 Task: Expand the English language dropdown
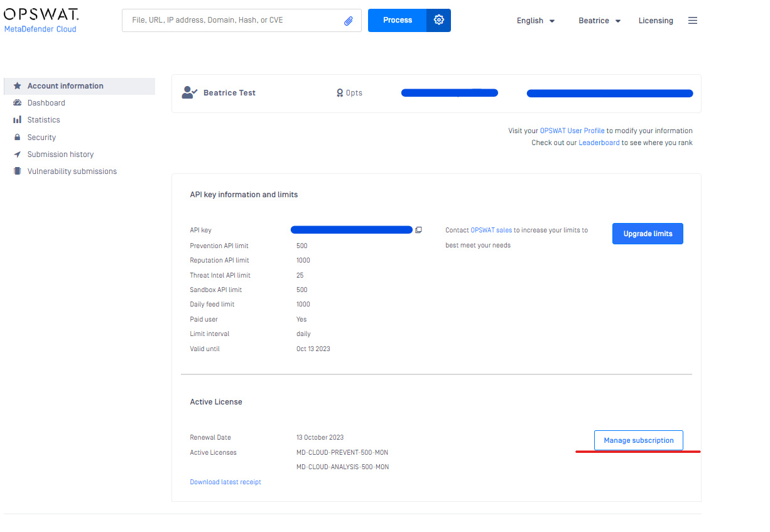click(x=536, y=21)
